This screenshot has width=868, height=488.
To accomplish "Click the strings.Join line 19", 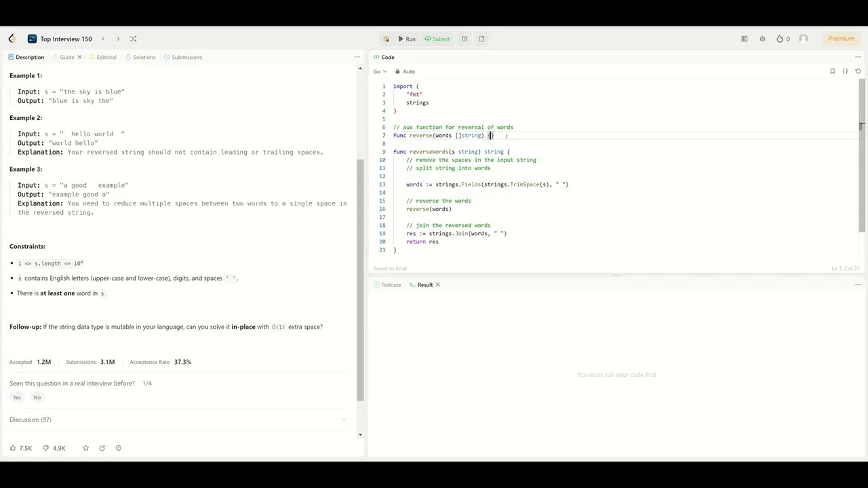I will (456, 233).
